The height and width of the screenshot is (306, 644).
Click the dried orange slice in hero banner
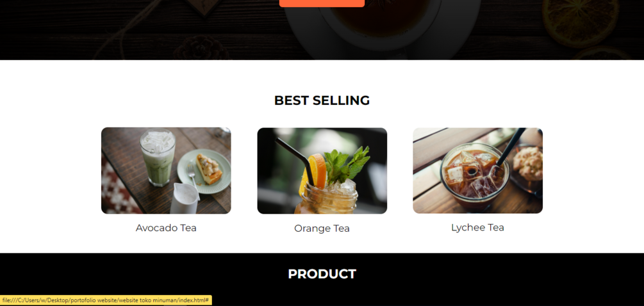581,22
